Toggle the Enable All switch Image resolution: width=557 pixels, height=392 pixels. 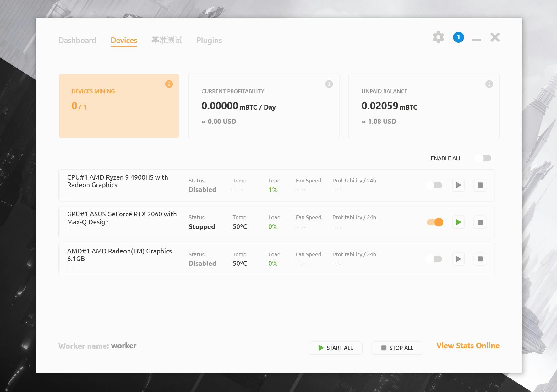pyautogui.click(x=483, y=158)
